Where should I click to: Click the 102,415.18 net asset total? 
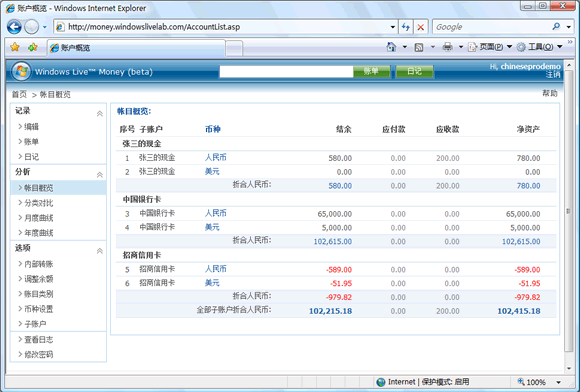click(519, 311)
